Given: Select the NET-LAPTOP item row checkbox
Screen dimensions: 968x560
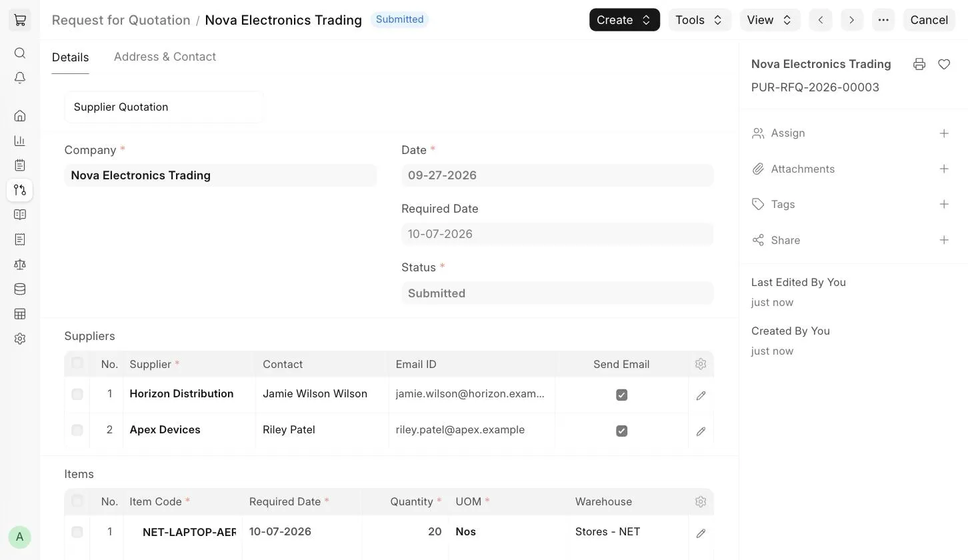Looking at the screenshot, I should [x=77, y=532].
